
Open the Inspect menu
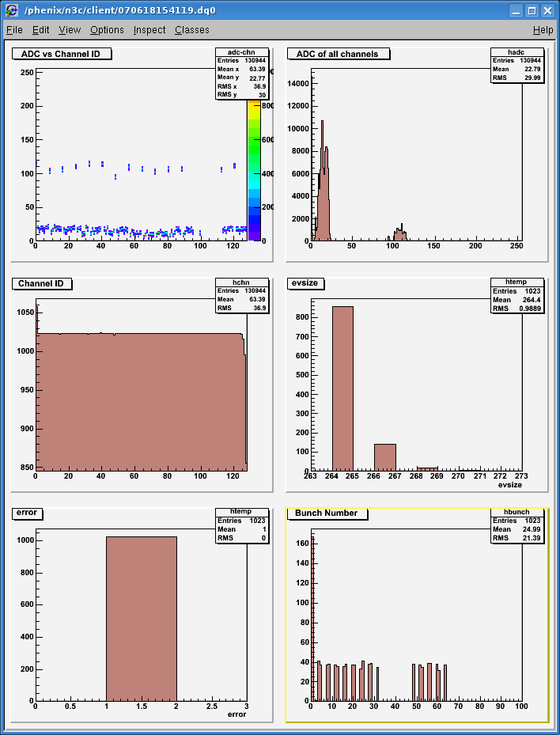coord(149,30)
